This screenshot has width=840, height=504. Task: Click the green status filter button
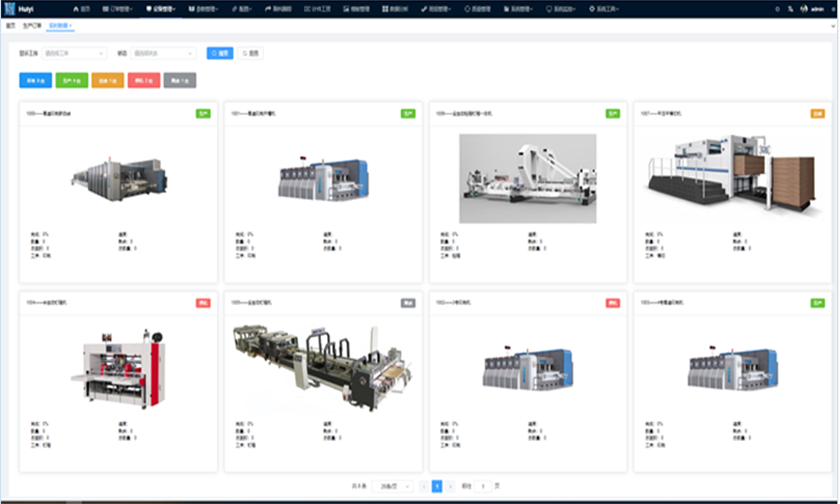click(72, 80)
